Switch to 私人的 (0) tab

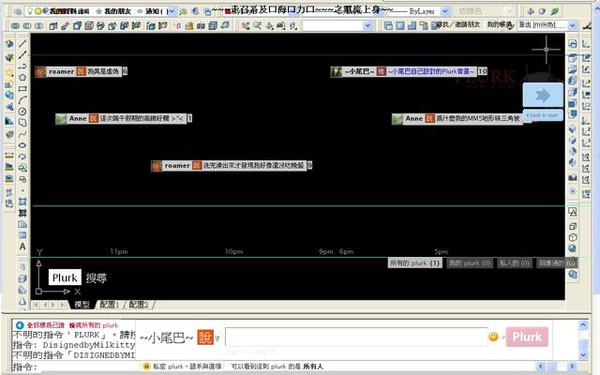pos(515,263)
